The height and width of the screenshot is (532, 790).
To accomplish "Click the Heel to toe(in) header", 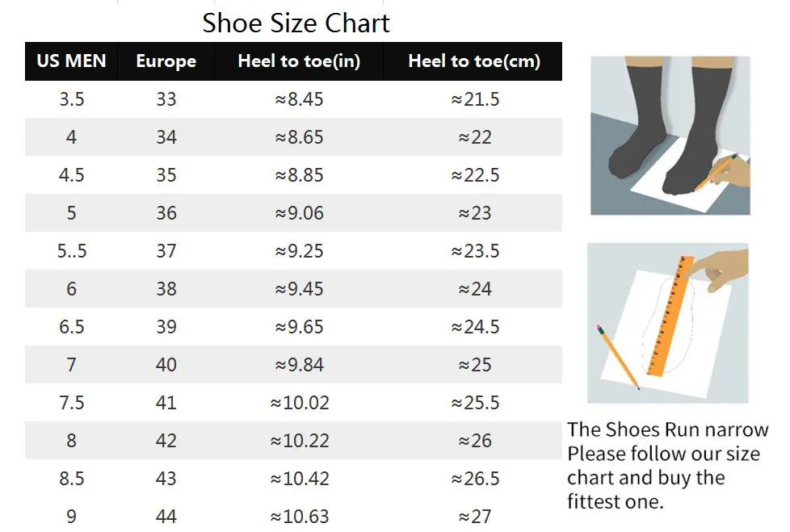I will pyautogui.click(x=299, y=61).
